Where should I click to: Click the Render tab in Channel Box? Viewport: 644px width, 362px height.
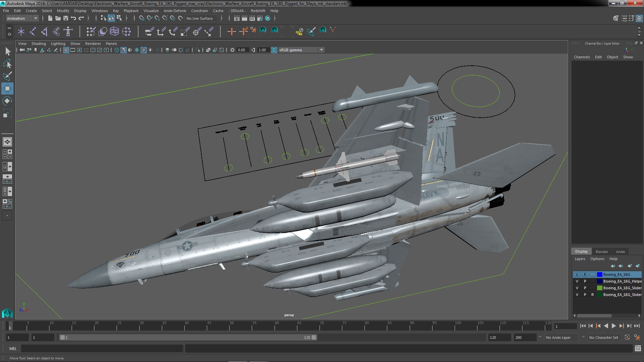coord(601,251)
